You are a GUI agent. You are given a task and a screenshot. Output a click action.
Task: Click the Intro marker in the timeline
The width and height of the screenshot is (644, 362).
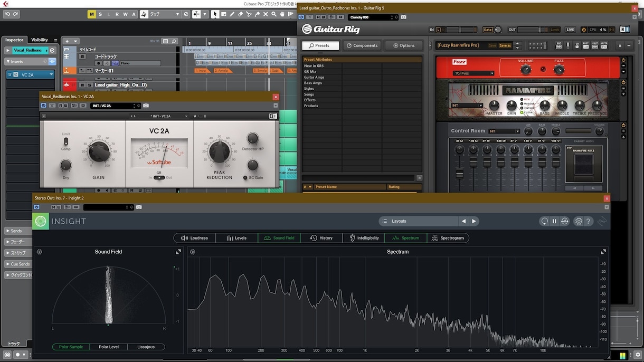click(x=202, y=70)
